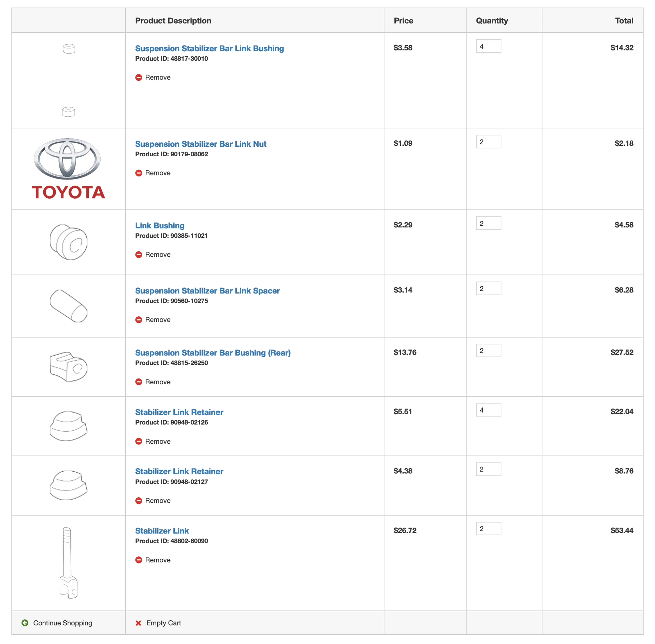The height and width of the screenshot is (644, 655).
Task: Open the Toyota logo product image
Action: tap(68, 169)
